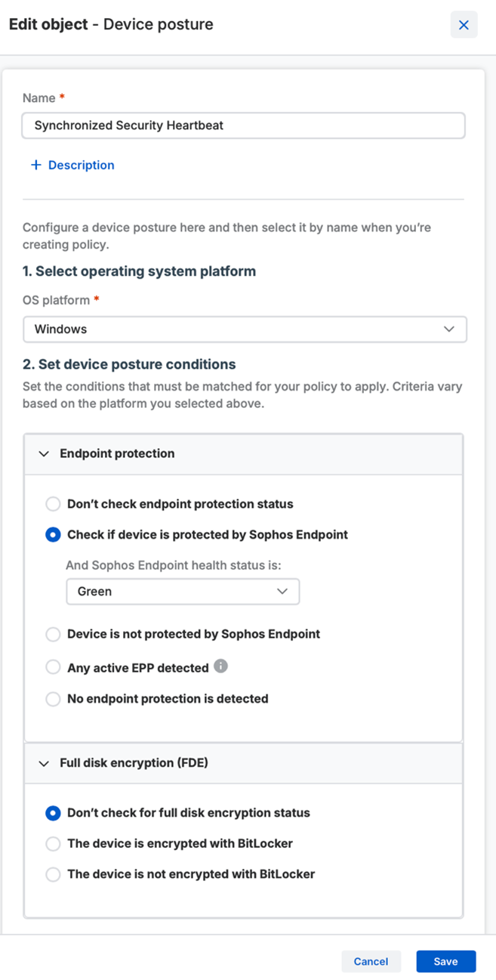
Task: Open the OS platform dropdown showing Windows
Action: pyautogui.click(x=244, y=329)
